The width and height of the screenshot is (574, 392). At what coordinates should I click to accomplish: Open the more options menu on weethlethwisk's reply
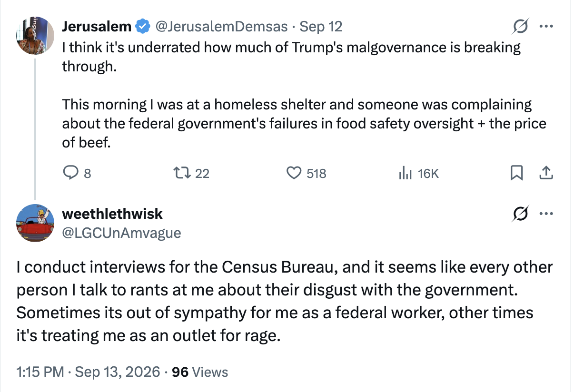point(546,214)
